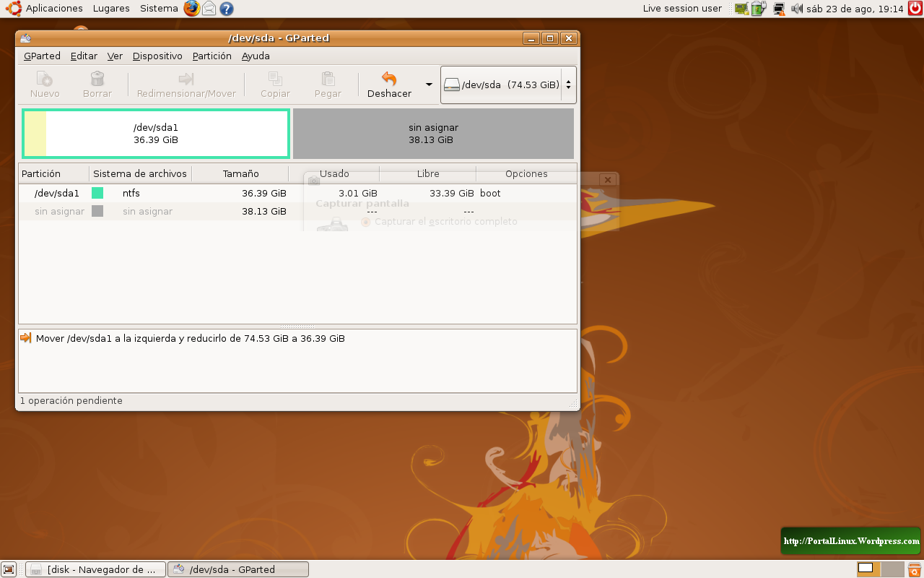
Task: Click the network connection tray icon
Action: 779,9
